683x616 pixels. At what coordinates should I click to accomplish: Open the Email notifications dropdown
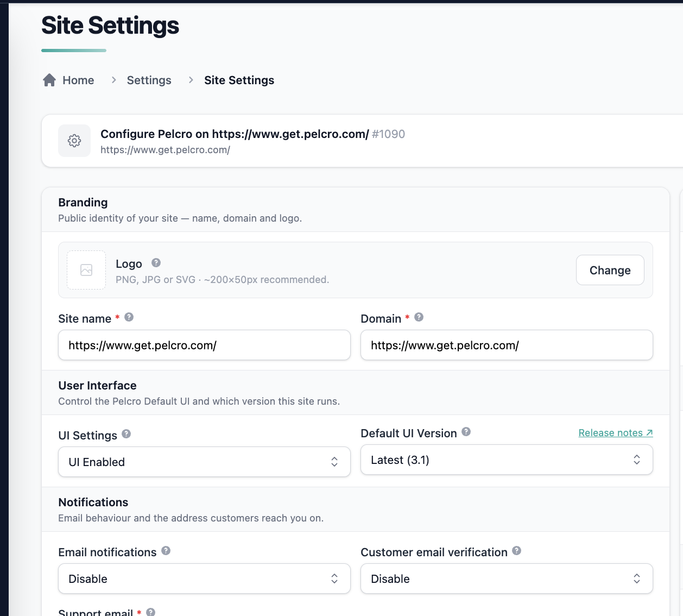204,579
